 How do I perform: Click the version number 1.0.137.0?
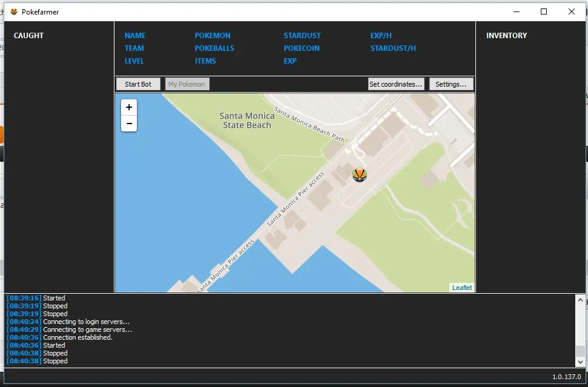[x=566, y=377]
